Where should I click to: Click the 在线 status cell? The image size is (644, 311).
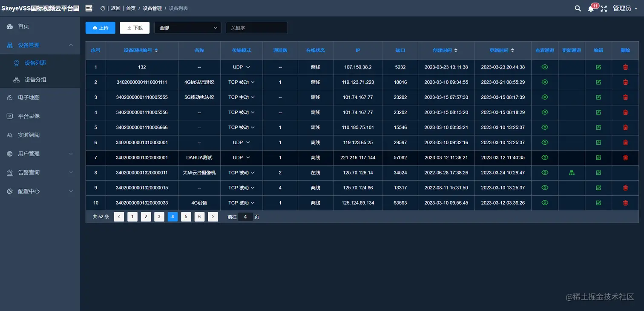[x=315, y=173]
